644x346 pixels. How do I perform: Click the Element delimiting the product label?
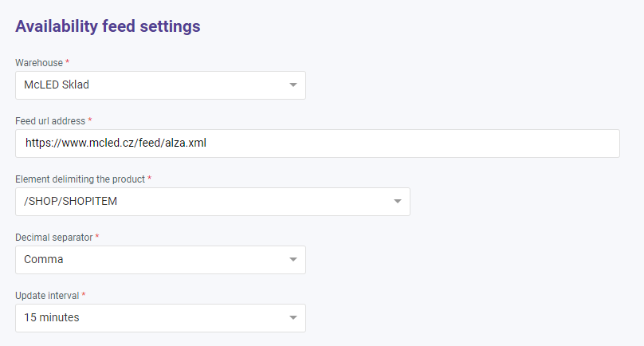coord(80,179)
